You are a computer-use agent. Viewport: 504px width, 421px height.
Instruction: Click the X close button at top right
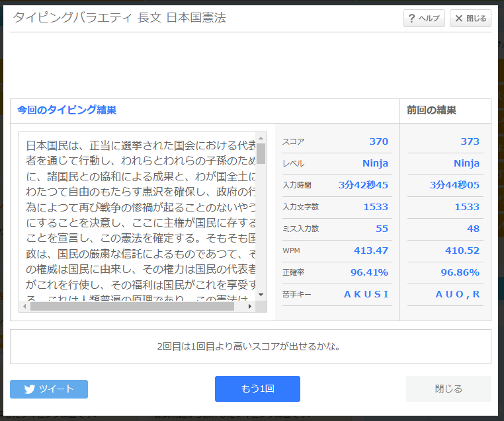coord(470,19)
